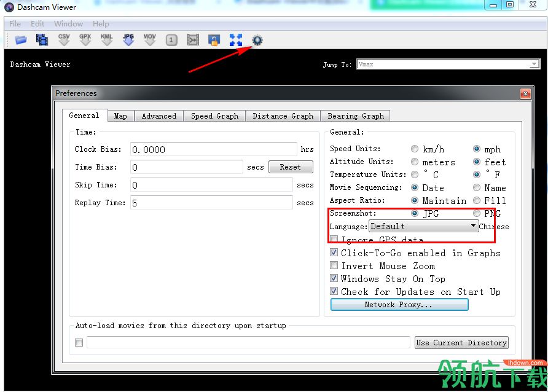Click the Skip Time input field
Screen dimensions: 548x392
pos(211,185)
